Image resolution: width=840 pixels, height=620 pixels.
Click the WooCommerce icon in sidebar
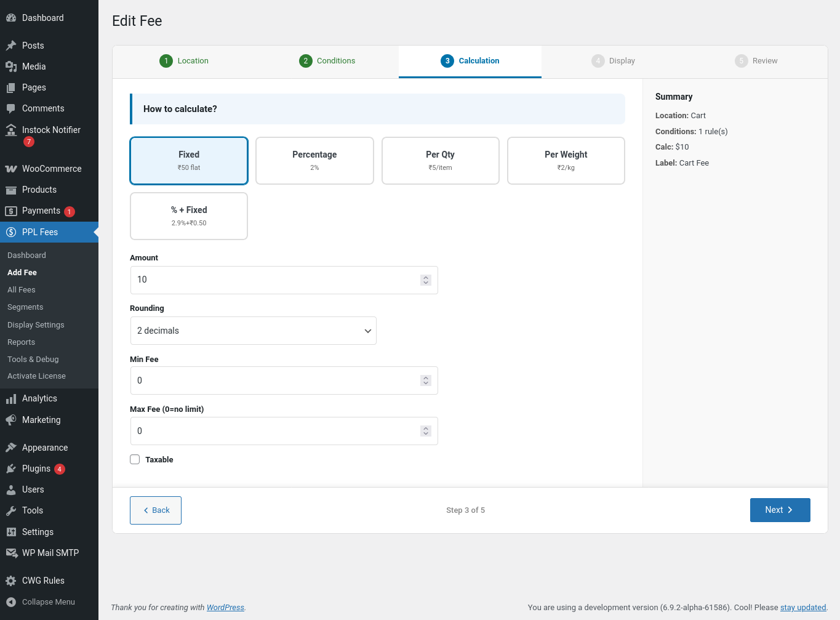(x=11, y=169)
